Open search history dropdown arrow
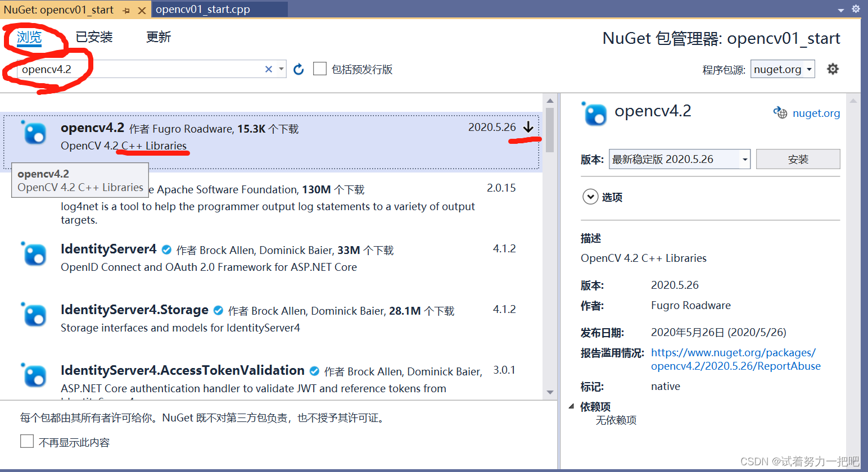The image size is (868, 472). 281,69
